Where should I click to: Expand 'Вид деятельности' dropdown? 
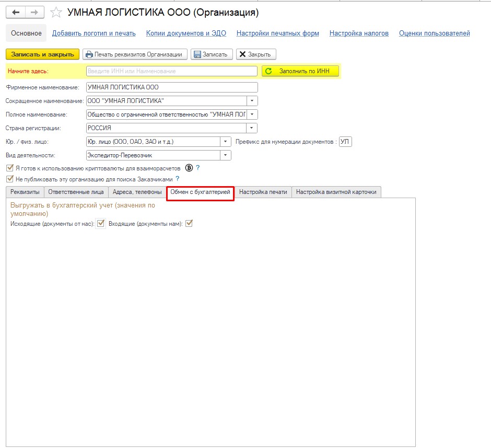point(226,155)
